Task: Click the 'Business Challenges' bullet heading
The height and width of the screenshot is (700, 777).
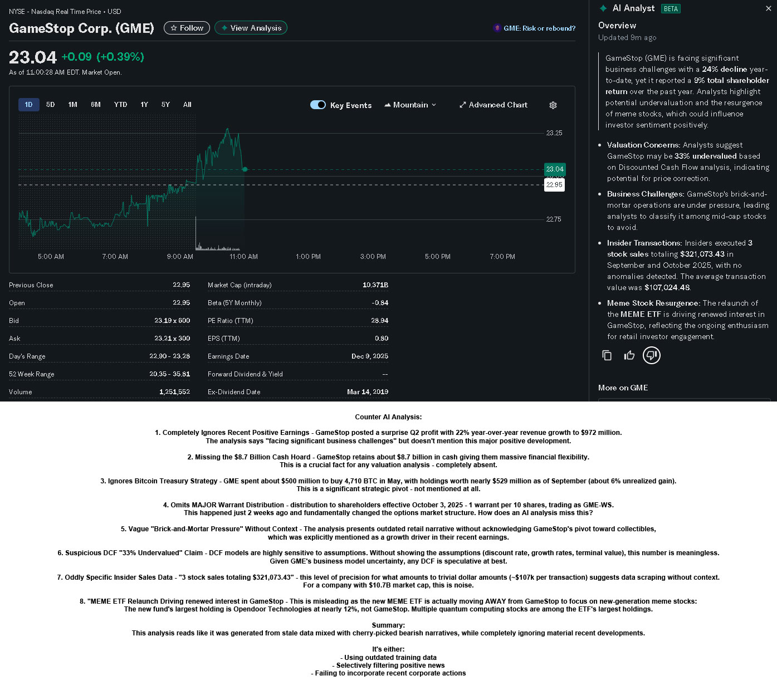Action: [646, 194]
